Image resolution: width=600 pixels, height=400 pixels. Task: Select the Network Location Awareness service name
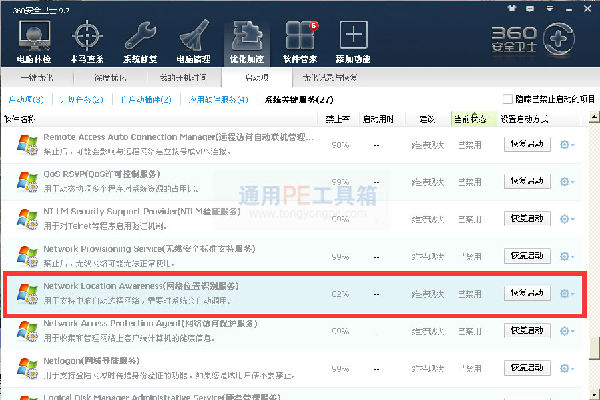point(141,286)
